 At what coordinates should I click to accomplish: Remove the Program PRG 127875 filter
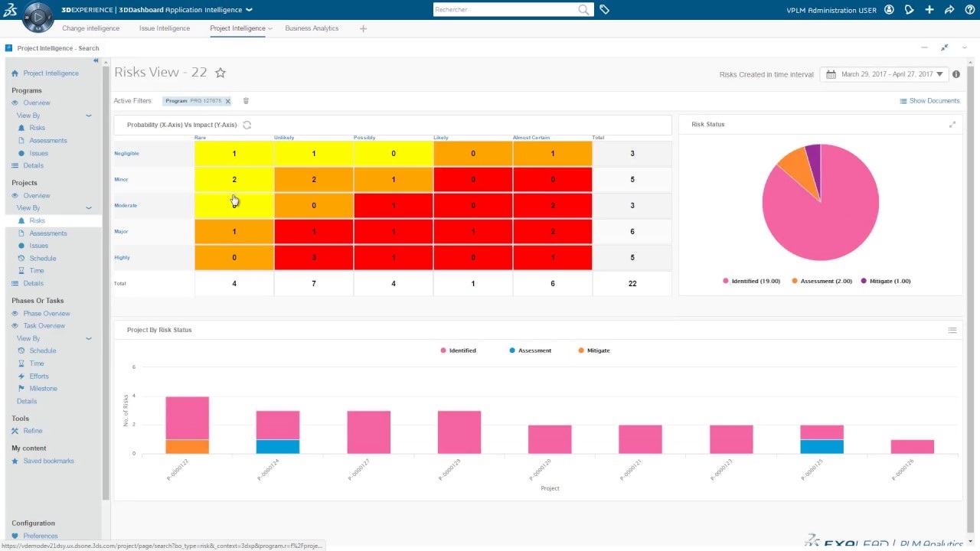(x=227, y=101)
